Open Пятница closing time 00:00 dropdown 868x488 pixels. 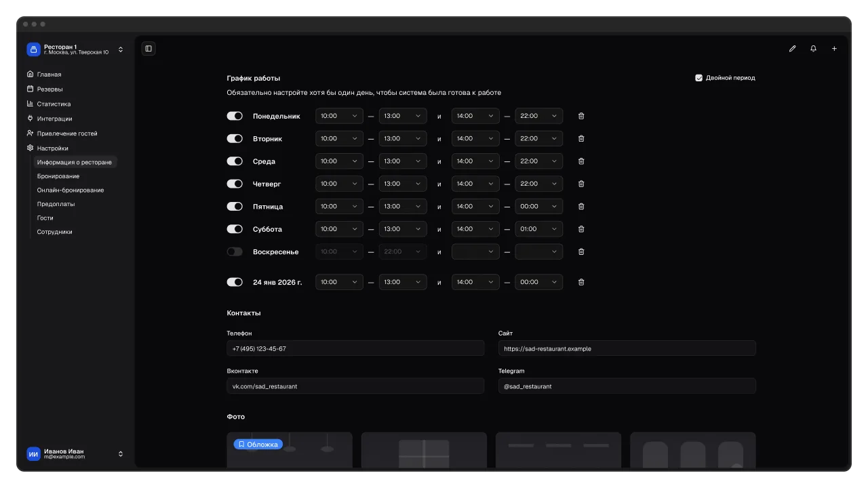[x=539, y=206]
